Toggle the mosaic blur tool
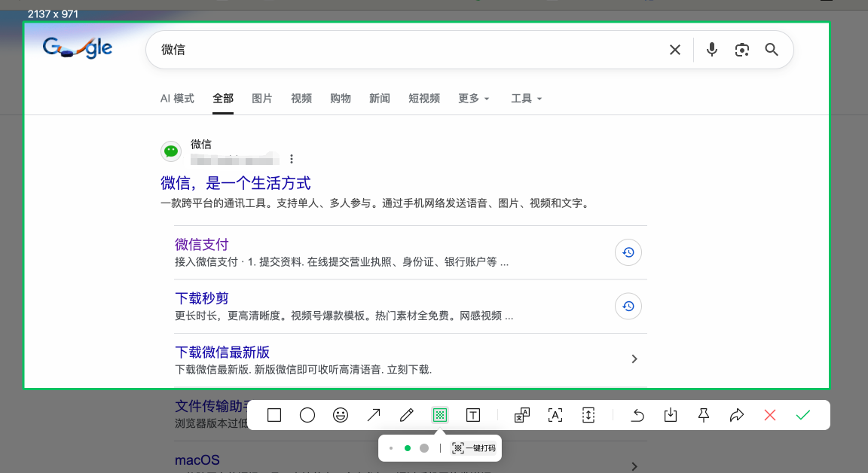The image size is (868, 473). (440, 415)
